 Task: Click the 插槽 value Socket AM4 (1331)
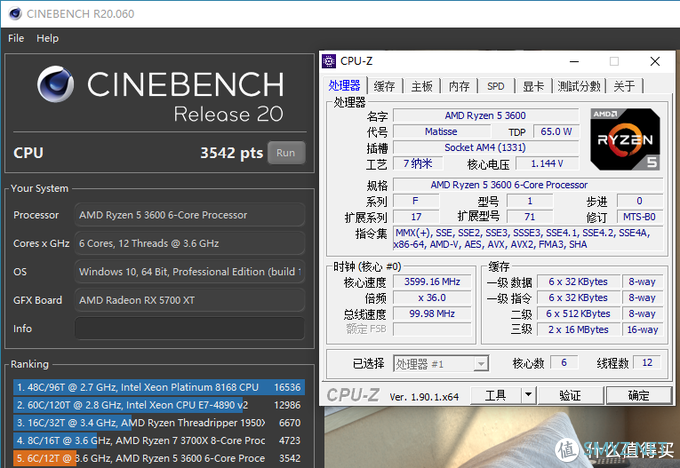click(486, 147)
